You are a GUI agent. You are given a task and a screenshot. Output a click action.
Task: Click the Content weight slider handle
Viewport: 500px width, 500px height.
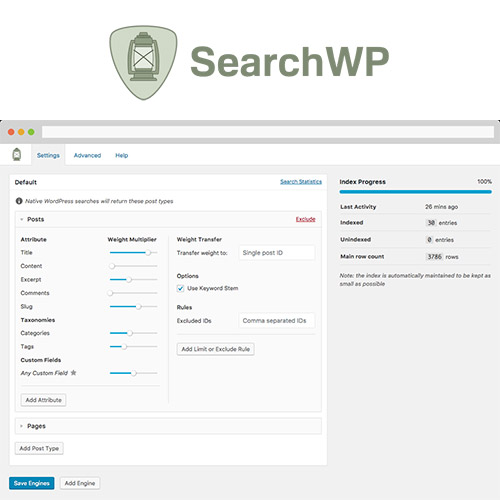pyautogui.click(x=112, y=266)
